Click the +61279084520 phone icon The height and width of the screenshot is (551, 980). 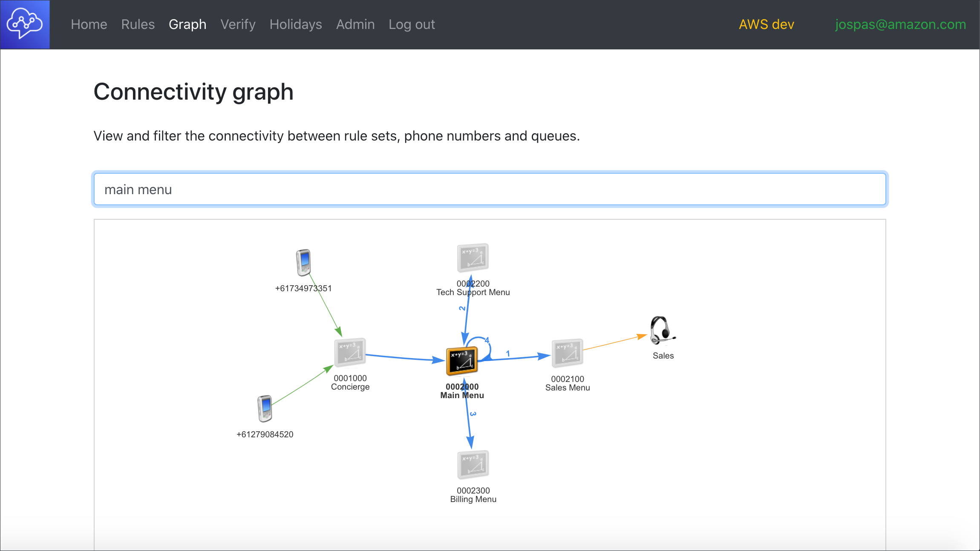click(x=265, y=408)
